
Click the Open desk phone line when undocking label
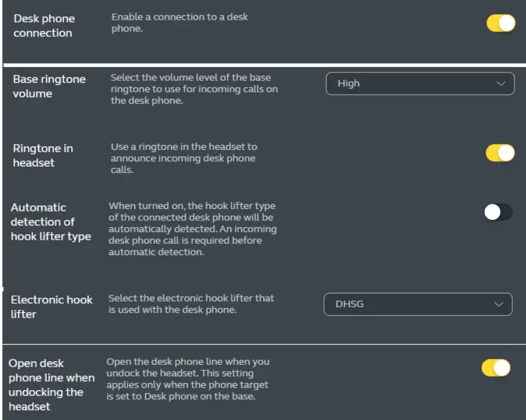[x=52, y=385]
